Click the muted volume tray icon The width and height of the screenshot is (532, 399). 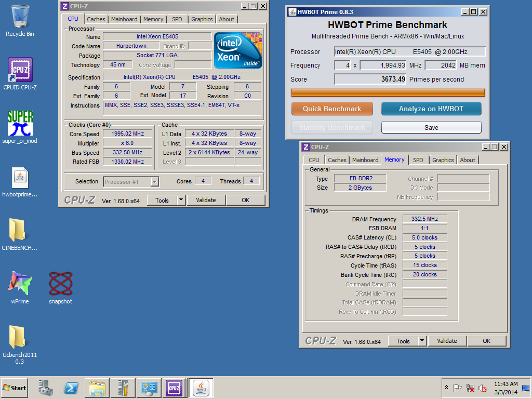[482, 388]
